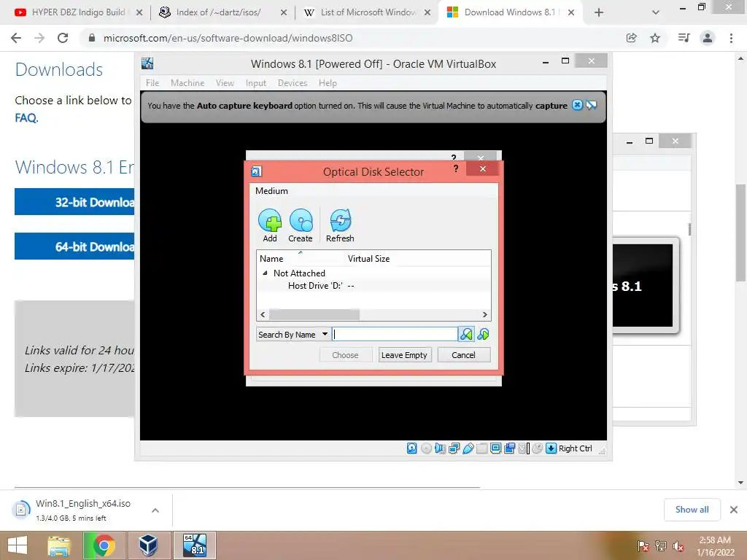Click the Leave Empty button
The height and width of the screenshot is (560, 747).
tap(404, 355)
